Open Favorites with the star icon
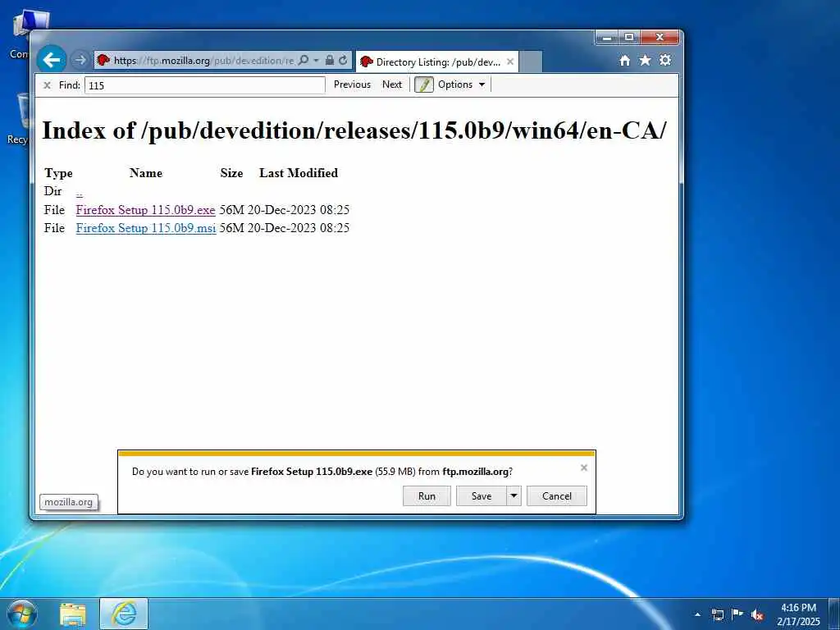 (x=645, y=60)
